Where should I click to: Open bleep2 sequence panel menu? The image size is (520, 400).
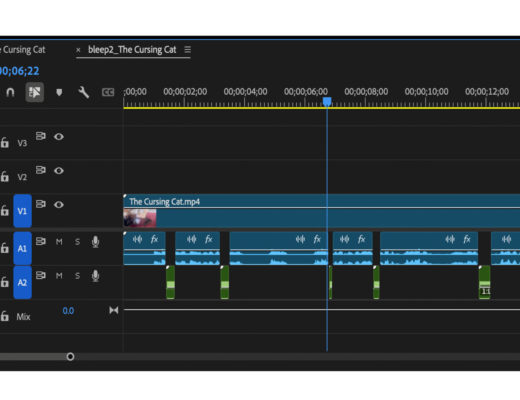click(188, 50)
